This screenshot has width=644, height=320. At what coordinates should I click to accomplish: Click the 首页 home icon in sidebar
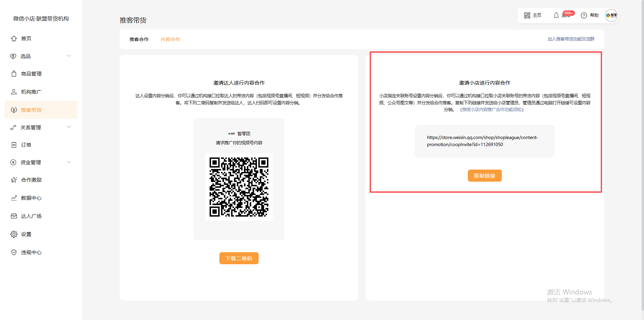tap(14, 39)
